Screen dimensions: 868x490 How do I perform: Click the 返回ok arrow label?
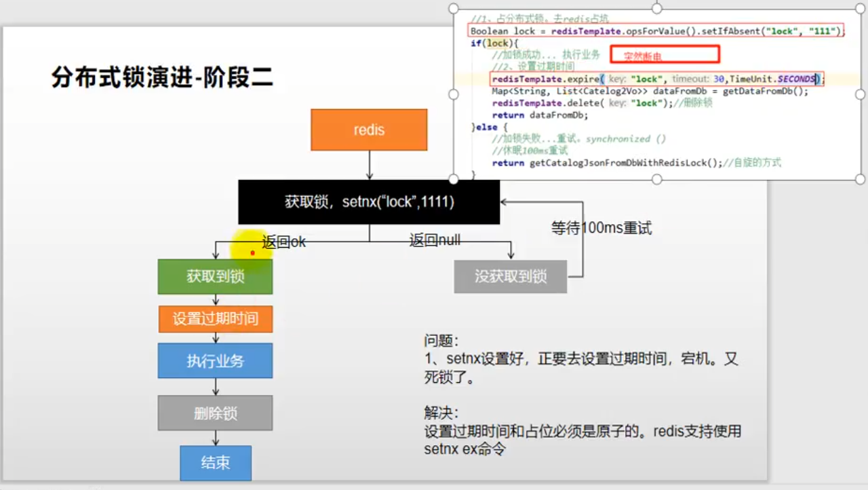click(283, 241)
